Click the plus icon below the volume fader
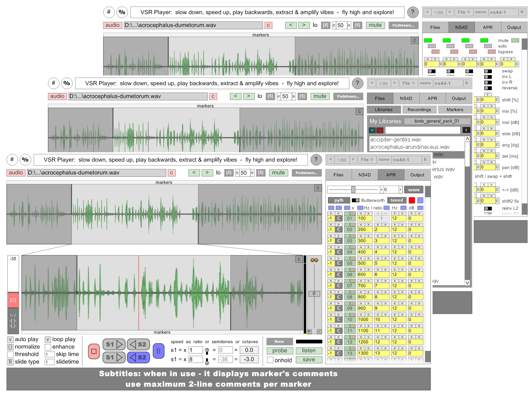The width and height of the screenshot is (532, 394). [x=309, y=331]
